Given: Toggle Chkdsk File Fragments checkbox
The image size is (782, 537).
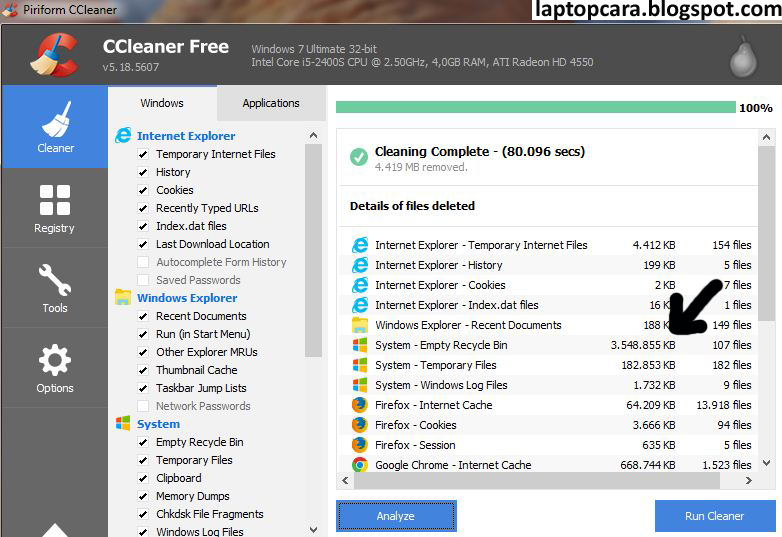Looking at the screenshot, I should click(143, 514).
